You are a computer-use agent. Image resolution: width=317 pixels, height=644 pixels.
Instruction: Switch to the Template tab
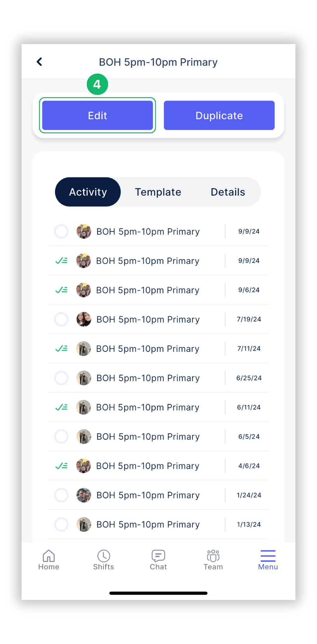(x=158, y=192)
